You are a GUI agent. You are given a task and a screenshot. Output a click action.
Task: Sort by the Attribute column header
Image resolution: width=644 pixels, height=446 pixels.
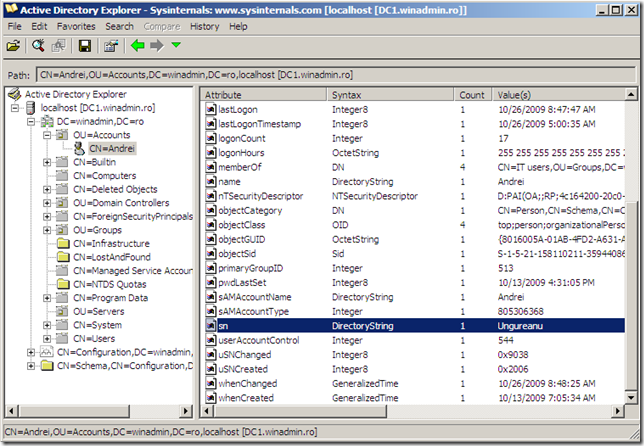tap(264, 95)
